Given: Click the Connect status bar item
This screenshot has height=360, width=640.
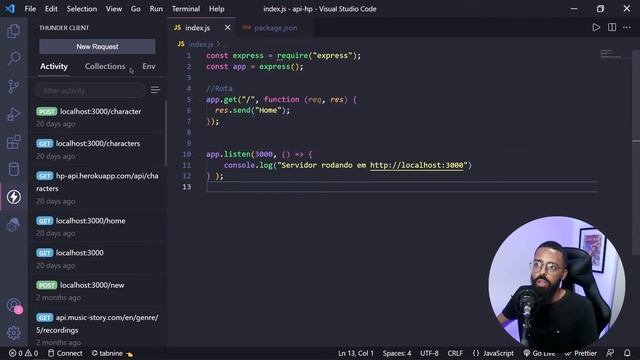Looking at the screenshot, I should pyautogui.click(x=65, y=353).
